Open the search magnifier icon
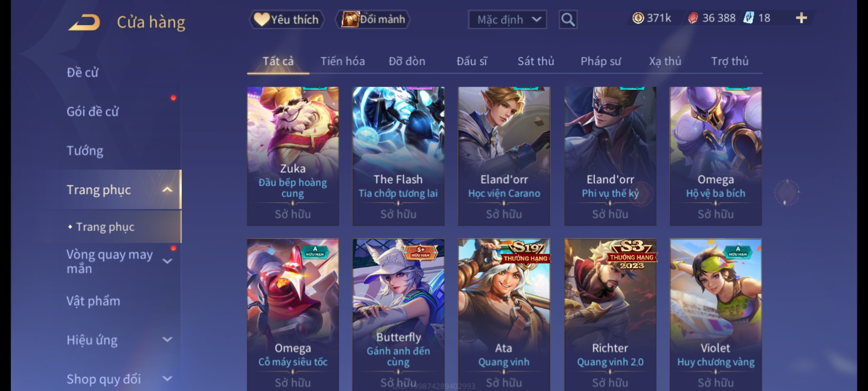 (x=568, y=20)
